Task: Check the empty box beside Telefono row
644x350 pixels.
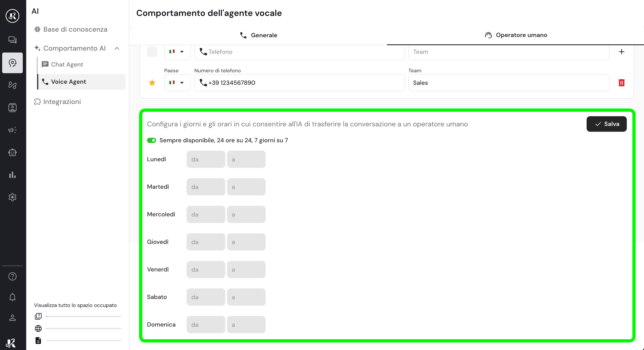Action: coord(152,52)
